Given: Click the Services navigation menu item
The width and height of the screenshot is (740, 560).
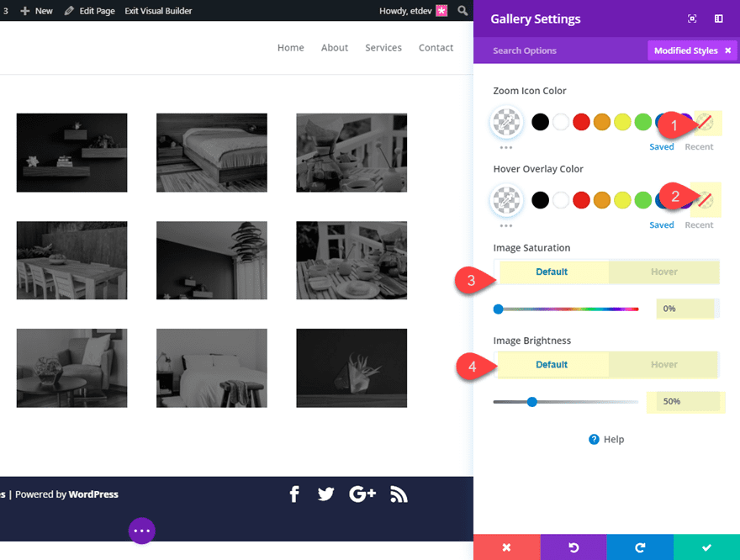Looking at the screenshot, I should pos(383,48).
